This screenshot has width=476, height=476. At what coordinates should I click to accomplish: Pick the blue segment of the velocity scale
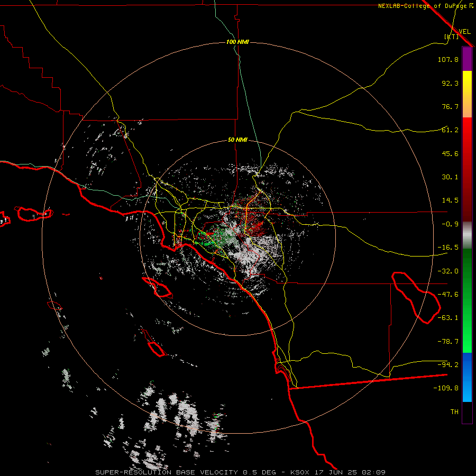pyautogui.click(x=467, y=377)
